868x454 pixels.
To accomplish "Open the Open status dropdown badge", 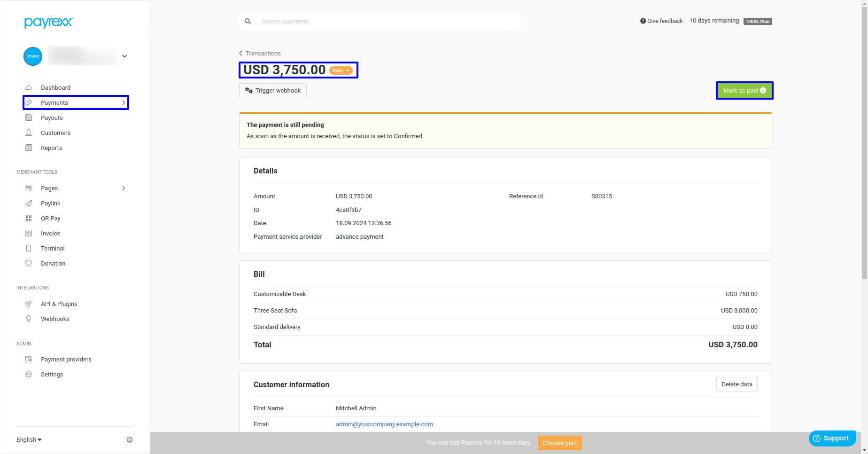I will point(341,70).
